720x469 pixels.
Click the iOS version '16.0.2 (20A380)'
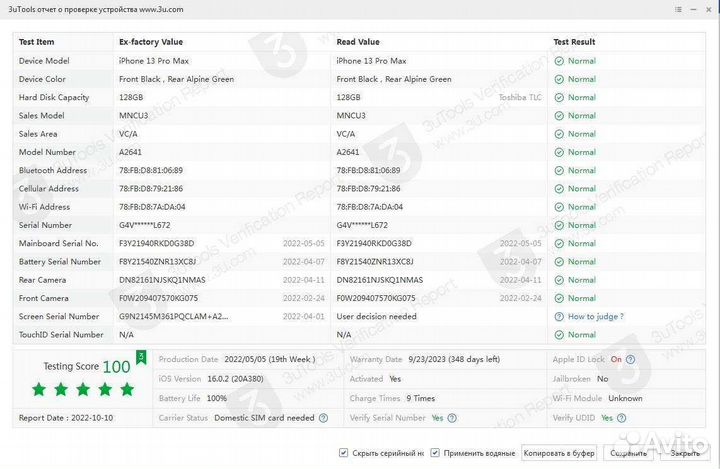(235, 379)
